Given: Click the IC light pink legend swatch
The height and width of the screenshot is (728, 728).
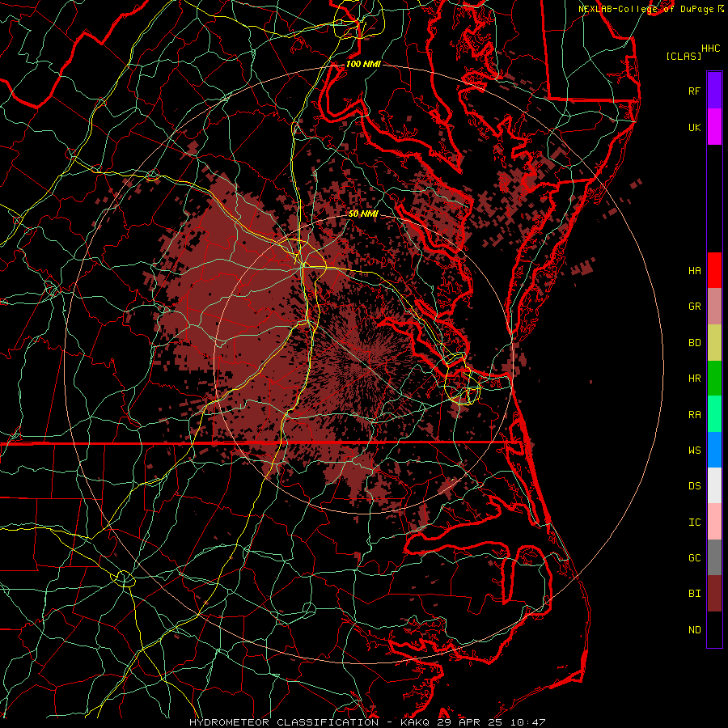Looking at the screenshot, I should point(714,522).
